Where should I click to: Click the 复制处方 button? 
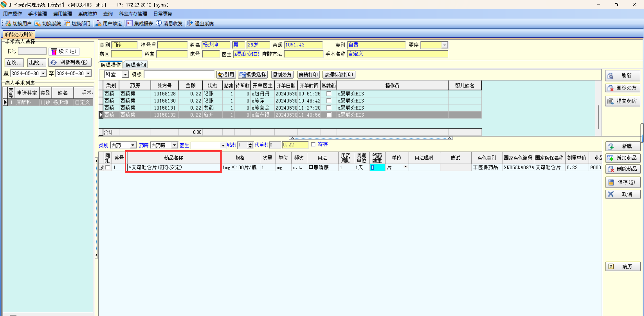282,75
